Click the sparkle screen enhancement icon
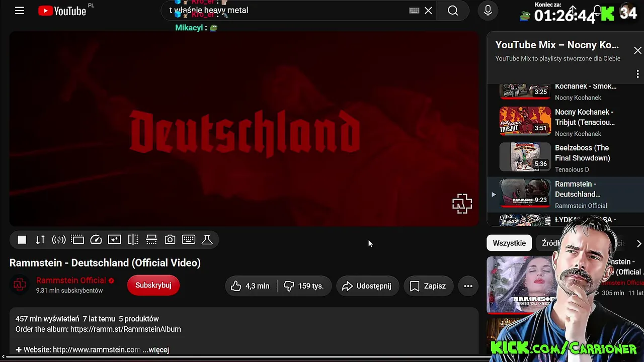The height and width of the screenshot is (362, 644). (115, 240)
